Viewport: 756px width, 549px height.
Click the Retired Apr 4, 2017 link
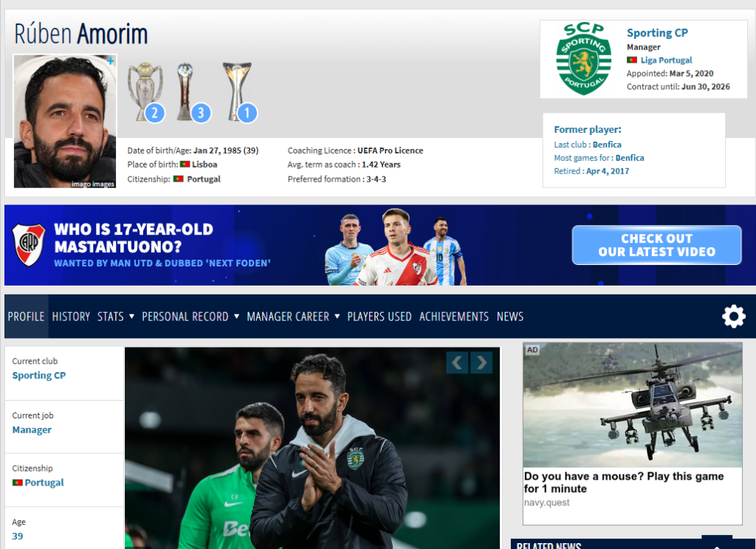coord(608,171)
